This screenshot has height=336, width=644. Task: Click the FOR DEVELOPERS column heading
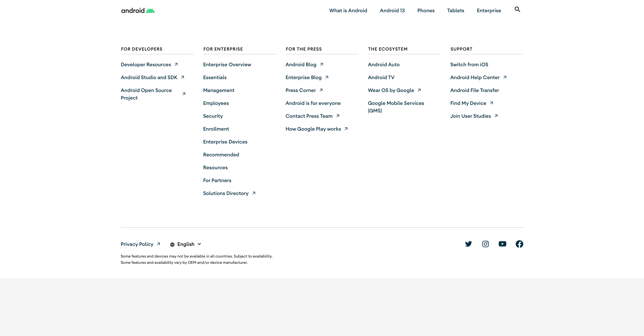[142, 49]
